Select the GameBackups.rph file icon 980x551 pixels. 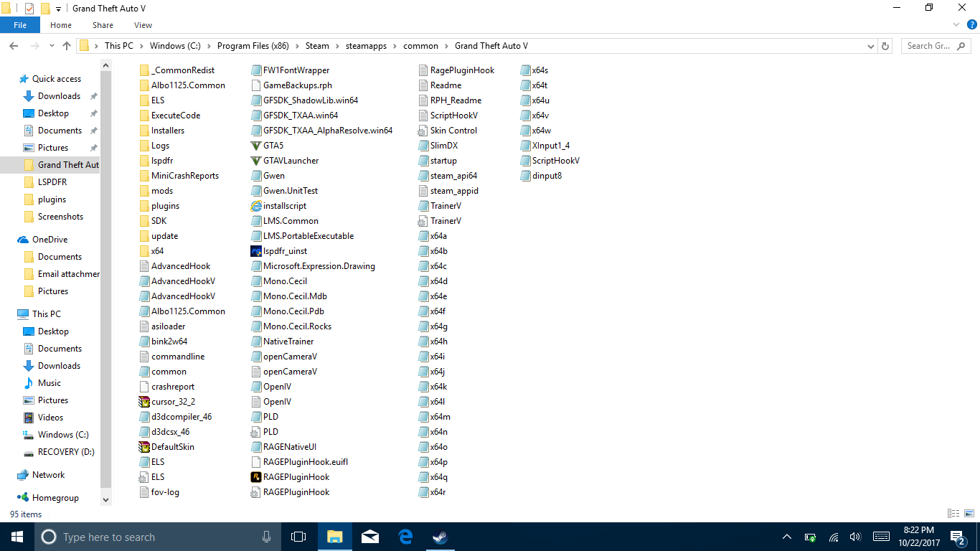[x=256, y=85]
